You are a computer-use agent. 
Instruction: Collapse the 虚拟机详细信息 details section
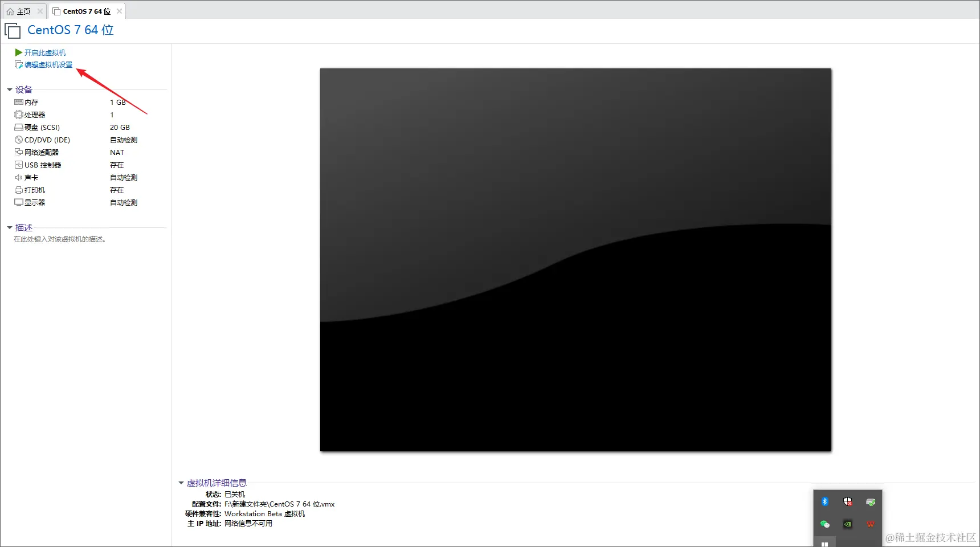[x=181, y=483]
